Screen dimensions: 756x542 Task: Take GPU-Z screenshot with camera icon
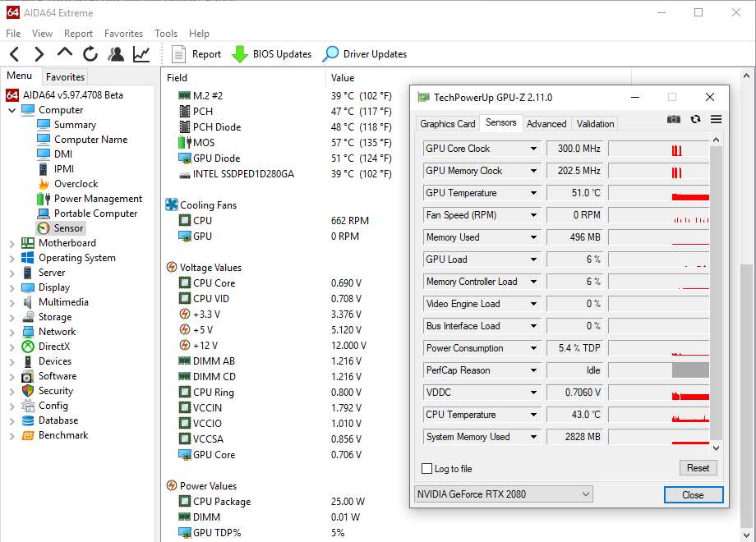pyautogui.click(x=674, y=119)
